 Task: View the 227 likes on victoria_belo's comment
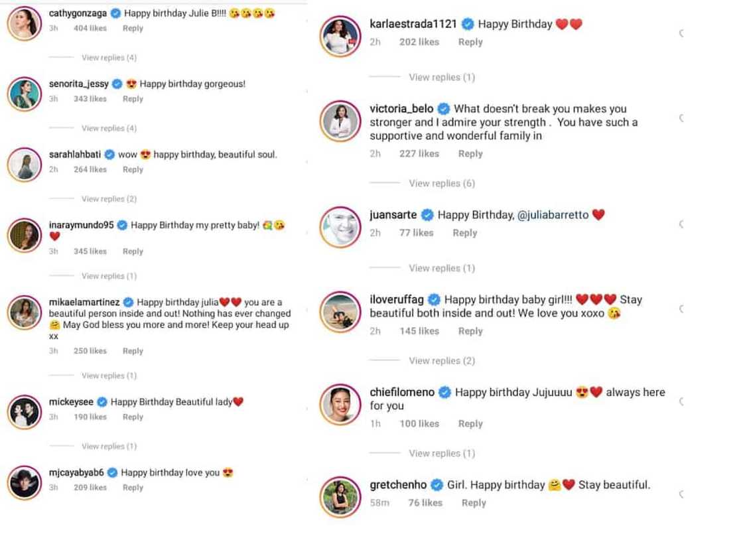pos(419,154)
